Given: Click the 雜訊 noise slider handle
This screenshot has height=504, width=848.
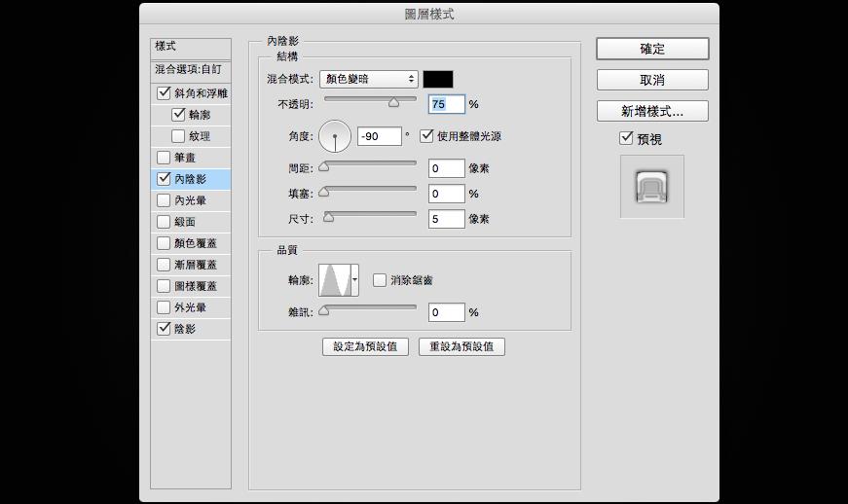Looking at the screenshot, I should pyautogui.click(x=324, y=310).
